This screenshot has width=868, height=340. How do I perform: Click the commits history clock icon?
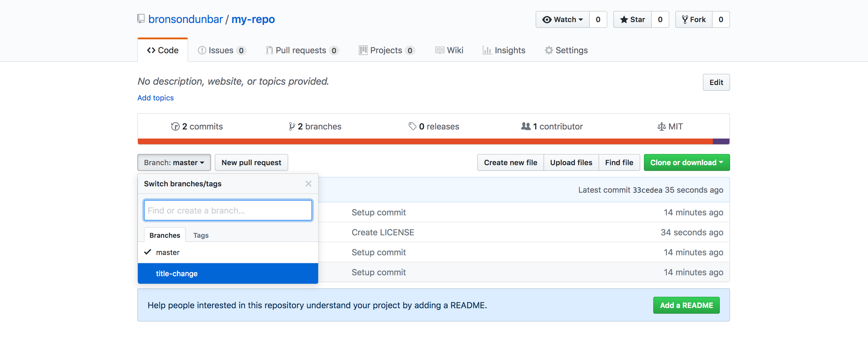(x=175, y=127)
